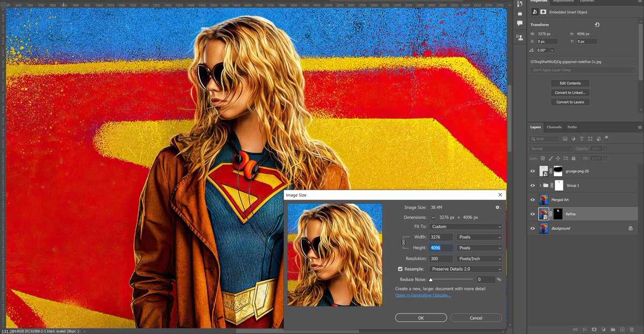Toggle the layer filter on/off switch
Screen dimensions: 644x334
(606, 137)
